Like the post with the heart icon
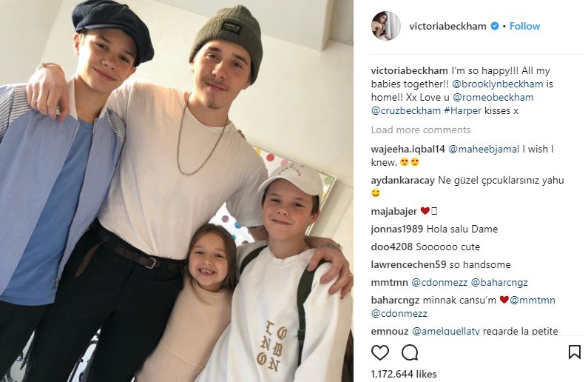Viewport: 588px width, 382px height. (380, 352)
